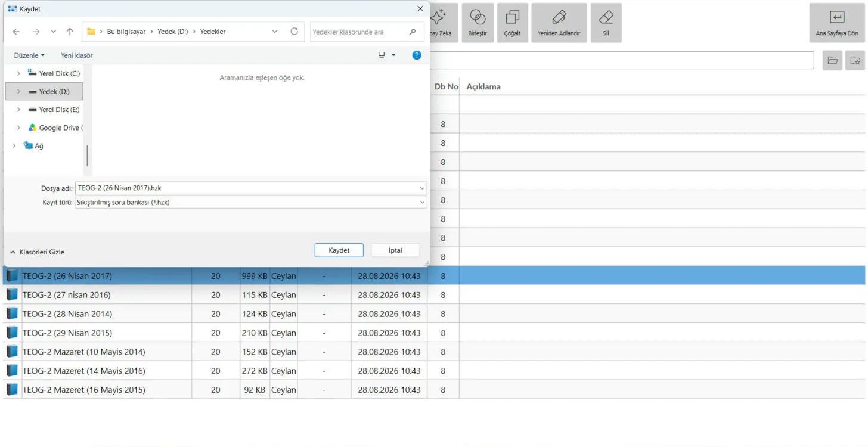Refresh the Yedekler folder listing
The width and height of the screenshot is (868, 447).
click(294, 32)
